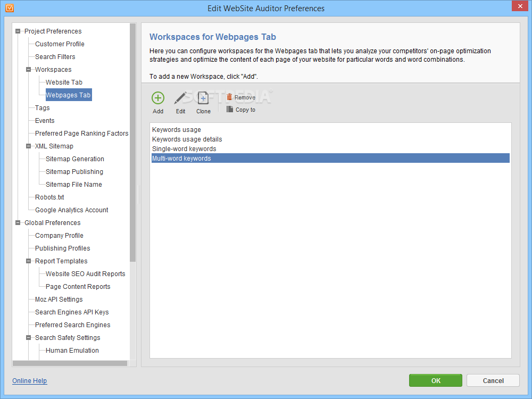This screenshot has height=399, width=532.
Task: Click the green OK button
Action: 436,380
